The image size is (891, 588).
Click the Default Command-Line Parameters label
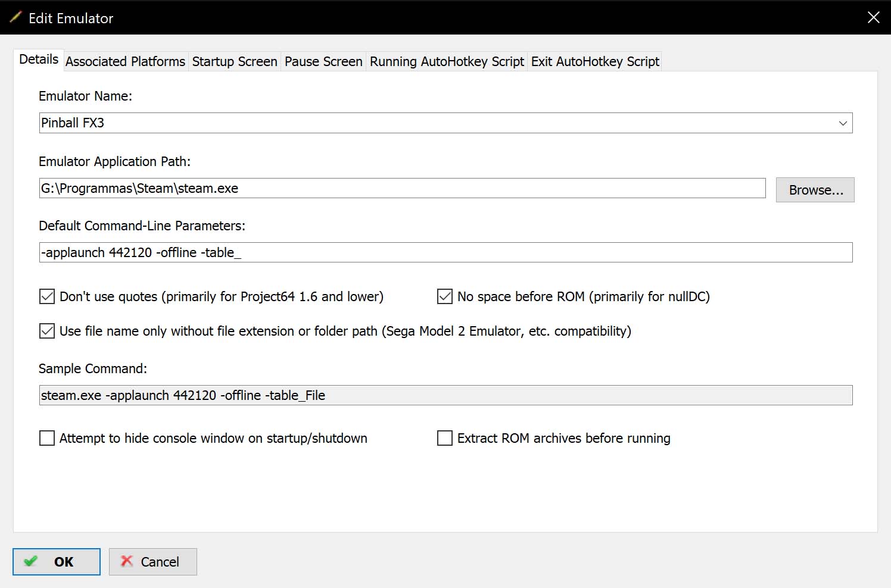pyautogui.click(x=142, y=226)
